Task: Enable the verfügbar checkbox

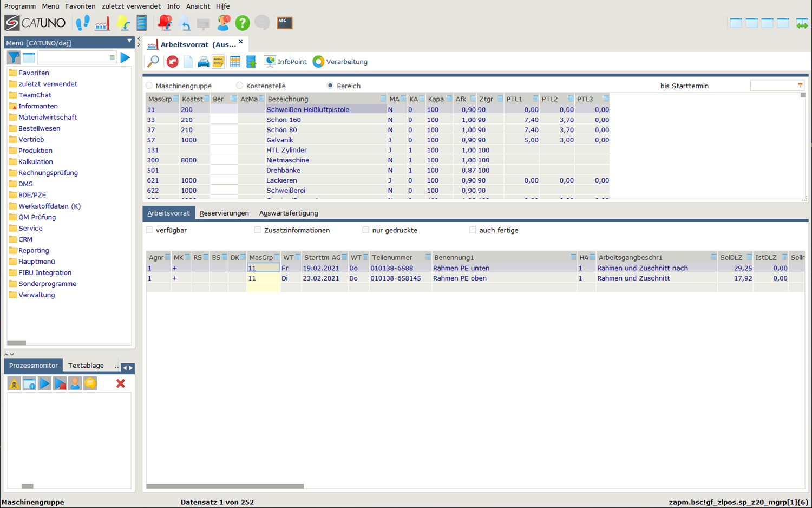Action: 150,230
